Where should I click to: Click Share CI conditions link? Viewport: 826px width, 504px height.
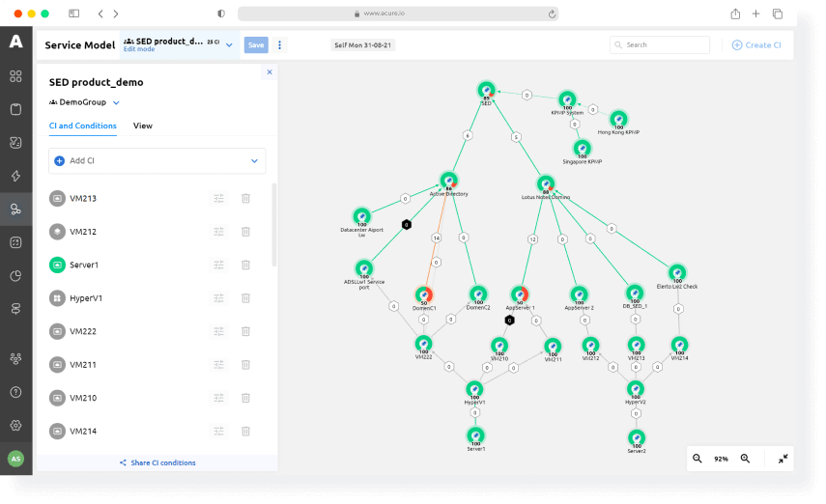pyautogui.click(x=157, y=462)
